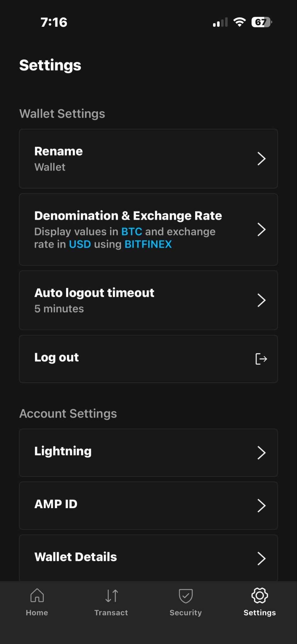Tap the battery level indicator
Viewport: 297px width, 644px height.
point(261,22)
